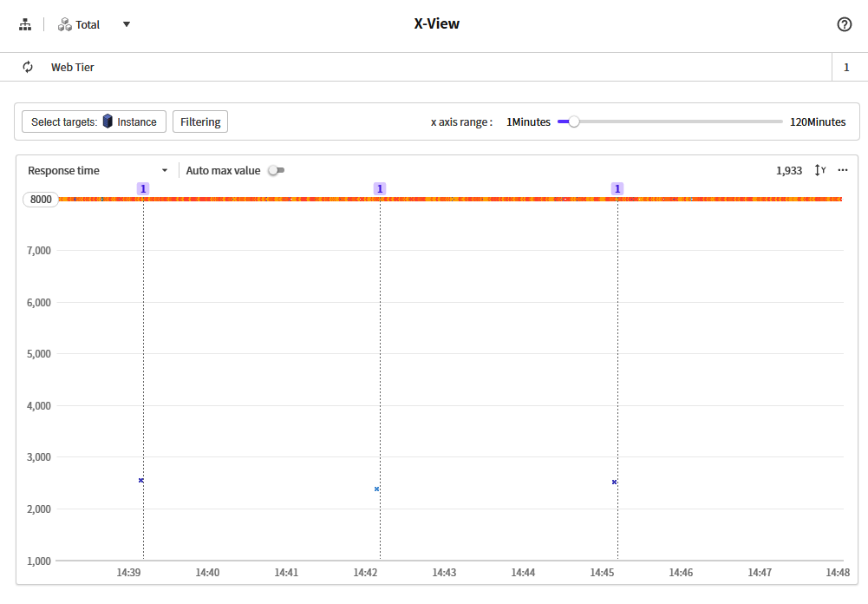Screen dimensions: 868x604
Task: Expand the Total dropdown arrow
Action: pos(127,24)
